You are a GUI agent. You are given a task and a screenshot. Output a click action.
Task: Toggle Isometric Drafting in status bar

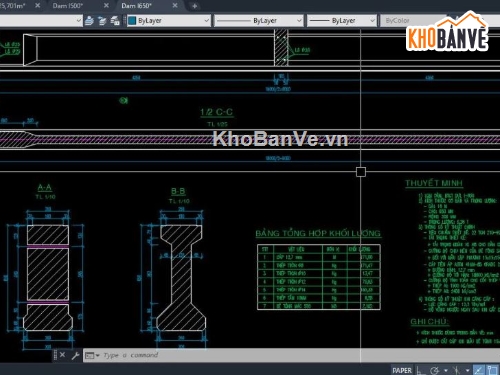(456, 370)
